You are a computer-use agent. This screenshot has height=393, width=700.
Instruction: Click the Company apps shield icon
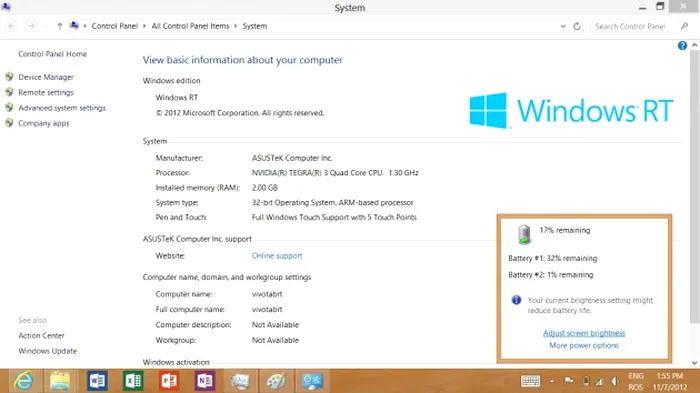(x=9, y=123)
